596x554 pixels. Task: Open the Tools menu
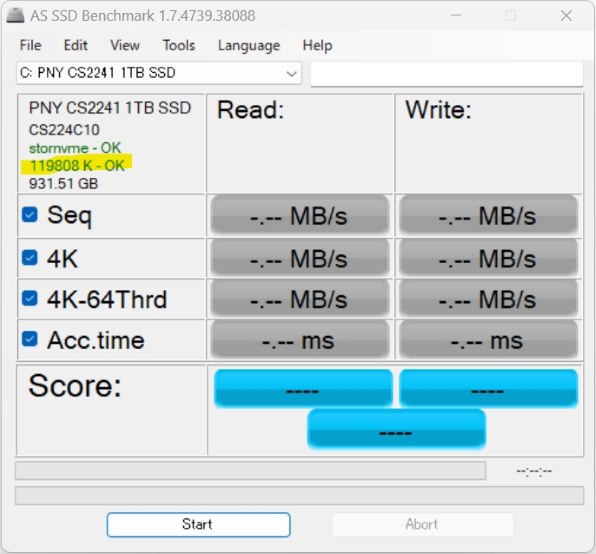coord(179,45)
